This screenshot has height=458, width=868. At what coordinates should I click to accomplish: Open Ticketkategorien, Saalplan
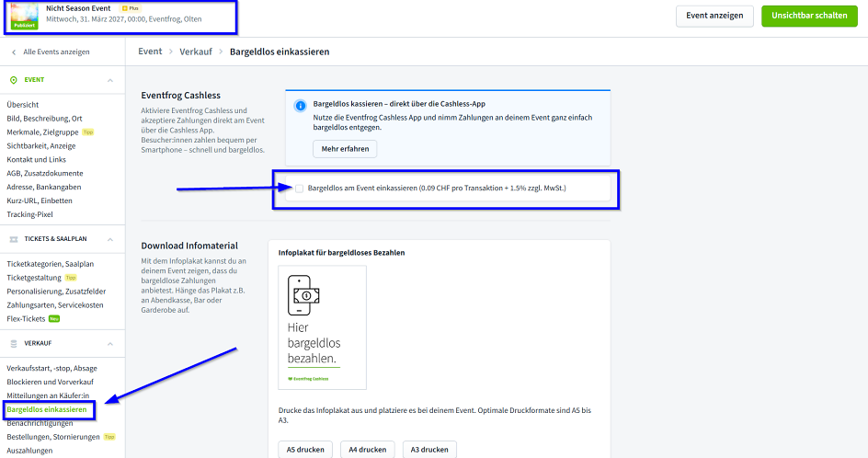(51, 264)
